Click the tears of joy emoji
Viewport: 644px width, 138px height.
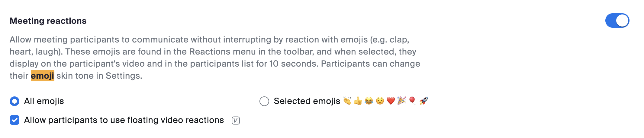[369, 101]
